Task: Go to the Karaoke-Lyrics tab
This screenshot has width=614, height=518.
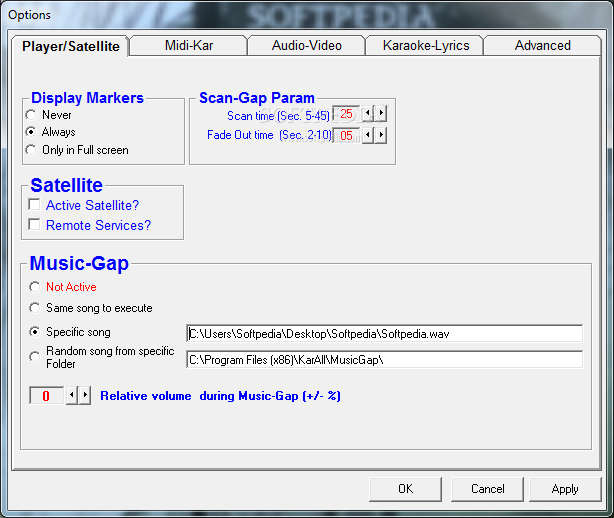Action: click(426, 46)
